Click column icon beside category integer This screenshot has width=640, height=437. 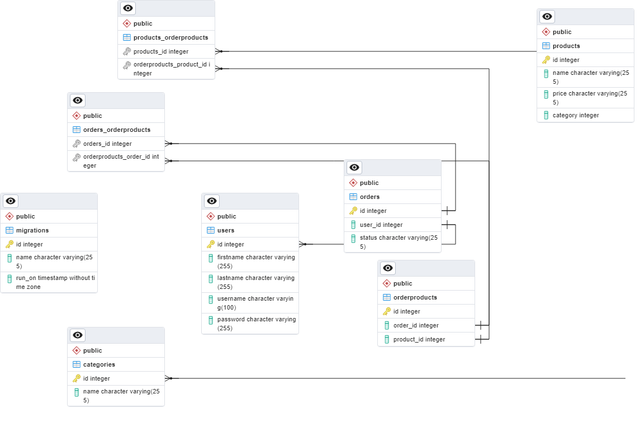(x=546, y=115)
